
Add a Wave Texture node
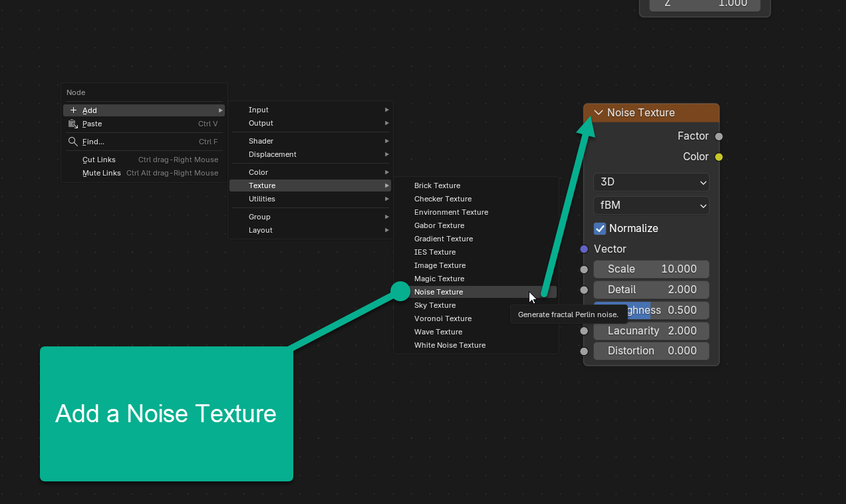476,332
